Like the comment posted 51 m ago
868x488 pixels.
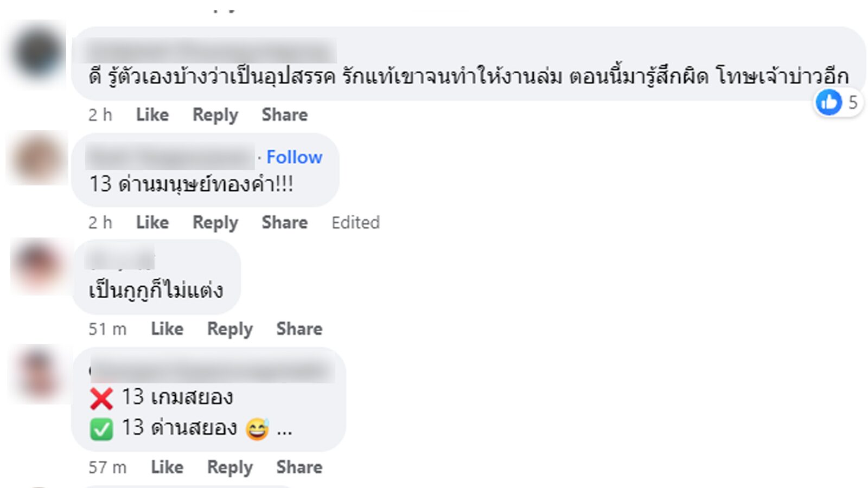(x=167, y=329)
